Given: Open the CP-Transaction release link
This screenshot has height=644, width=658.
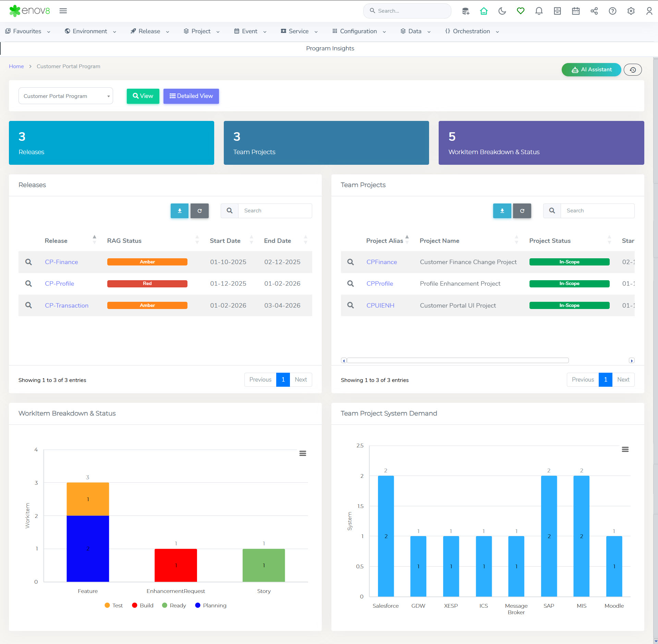Looking at the screenshot, I should [66, 305].
